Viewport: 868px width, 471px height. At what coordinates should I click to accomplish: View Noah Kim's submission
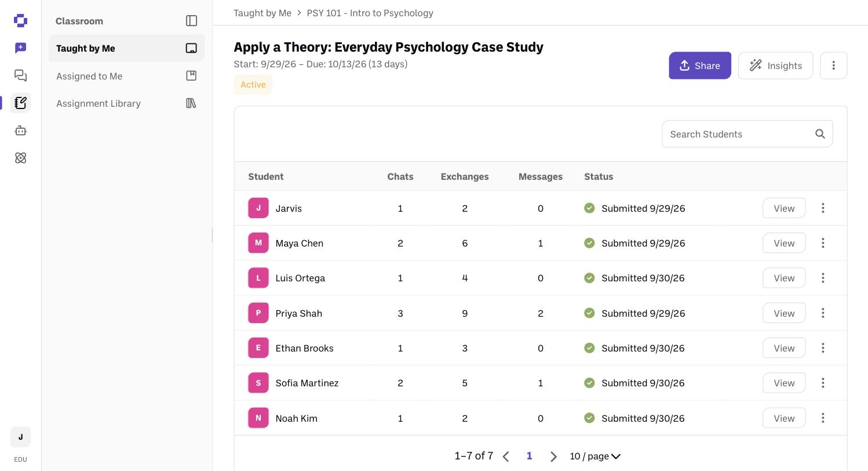[x=784, y=418]
